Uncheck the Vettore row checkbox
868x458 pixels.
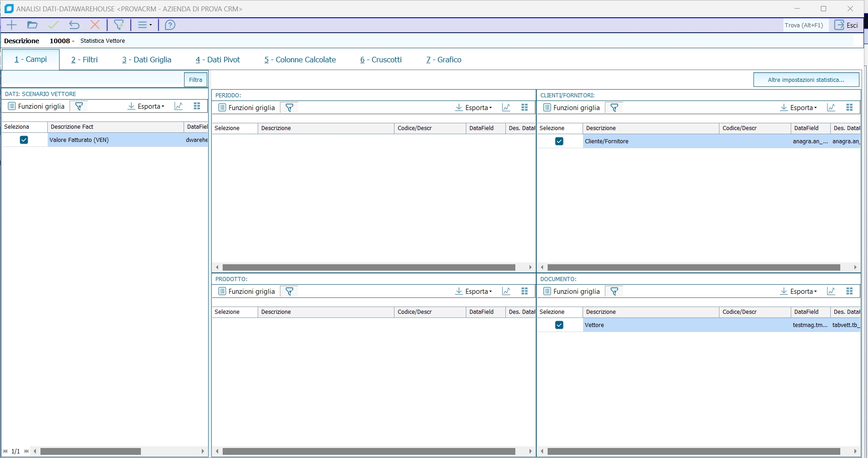coord(559,325)
